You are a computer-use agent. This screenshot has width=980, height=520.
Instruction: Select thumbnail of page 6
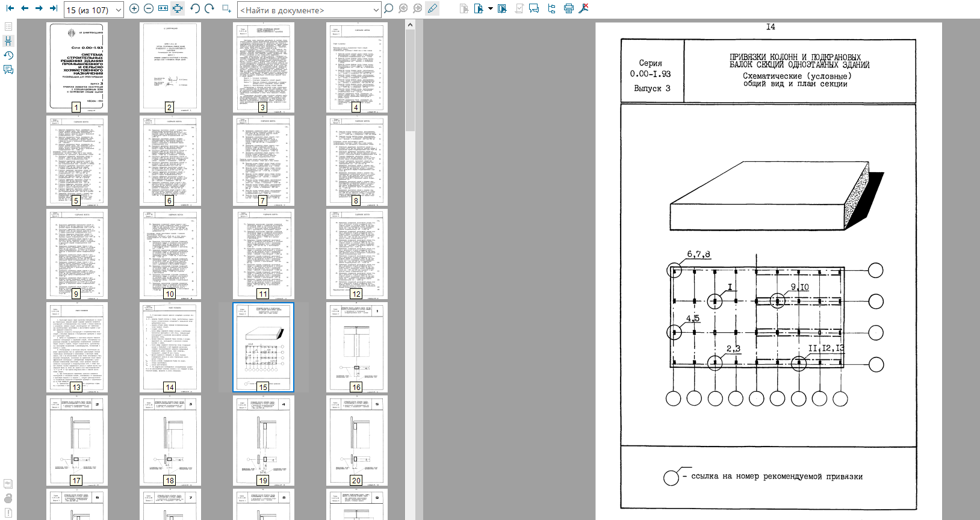tap(170, 161)
